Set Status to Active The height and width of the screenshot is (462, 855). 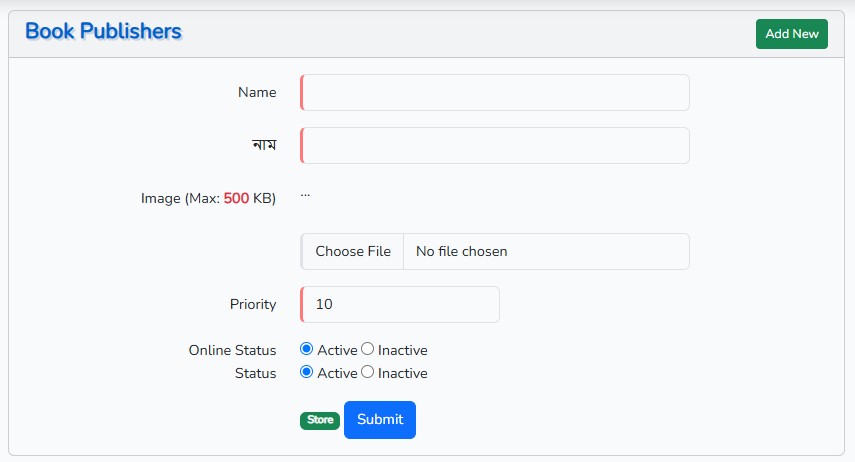306,372
